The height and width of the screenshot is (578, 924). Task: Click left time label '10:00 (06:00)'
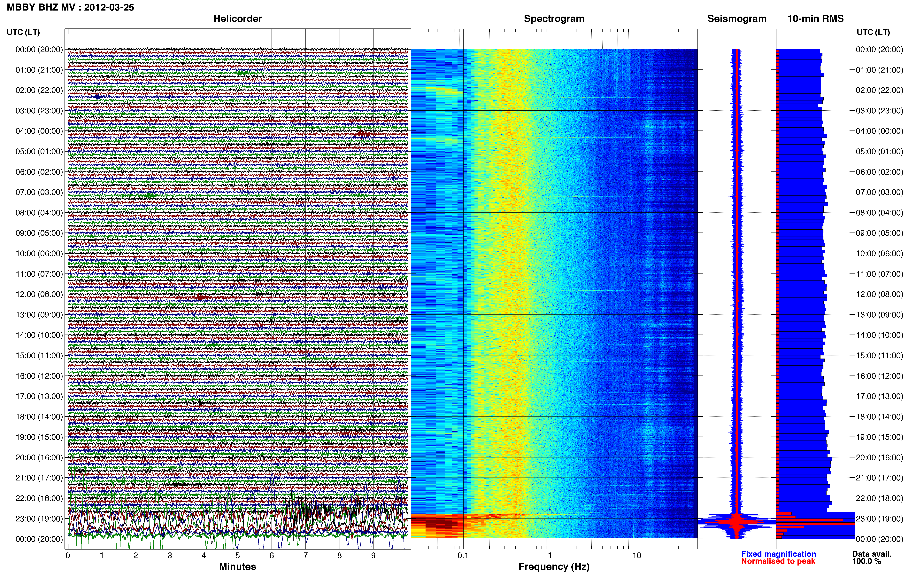tap(39, 253)
